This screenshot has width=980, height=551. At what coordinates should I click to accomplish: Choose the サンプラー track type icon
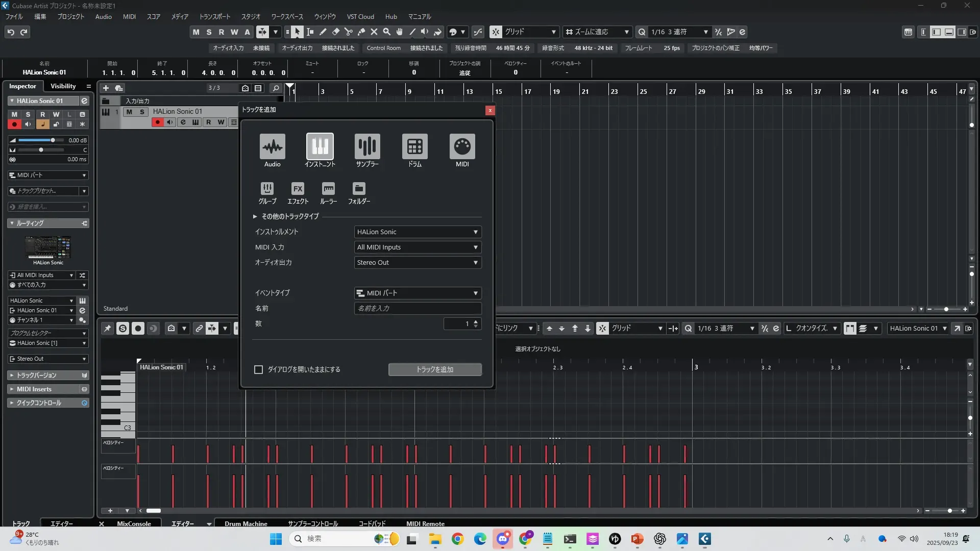(x=367, y=146)
